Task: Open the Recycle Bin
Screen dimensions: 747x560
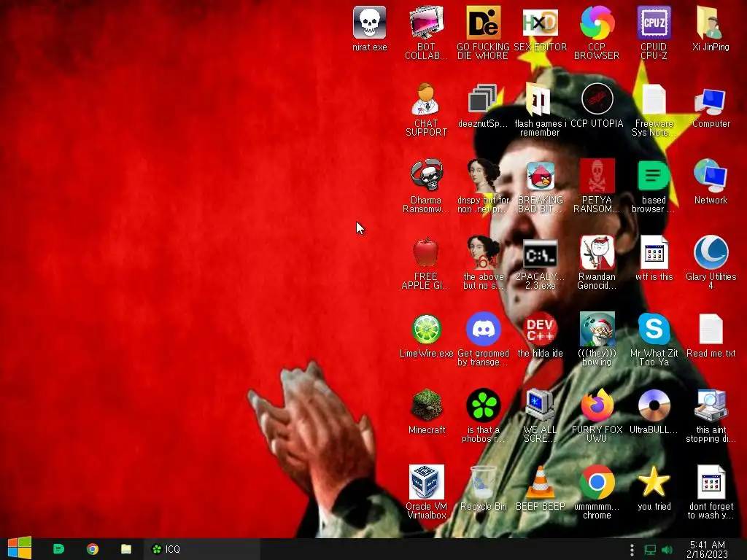Action: click(x=483, y=483)
